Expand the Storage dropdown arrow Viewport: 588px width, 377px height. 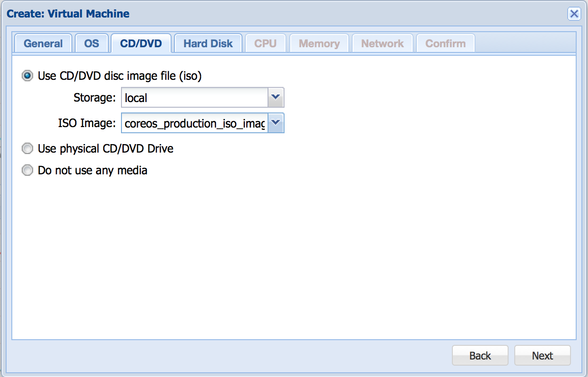tap(276, 98)
